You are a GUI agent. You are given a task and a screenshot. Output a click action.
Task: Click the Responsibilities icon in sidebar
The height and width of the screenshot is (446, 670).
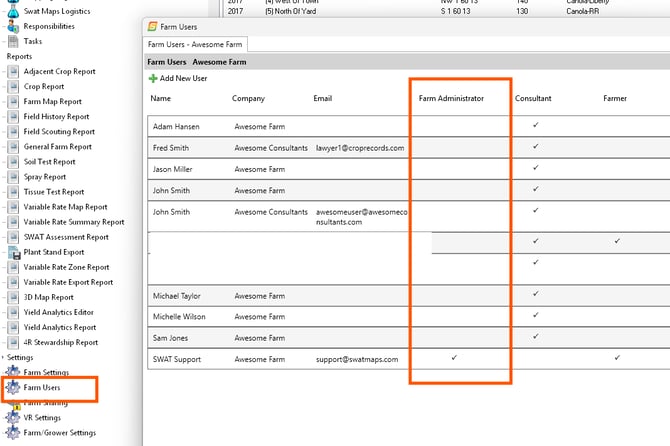13,26
